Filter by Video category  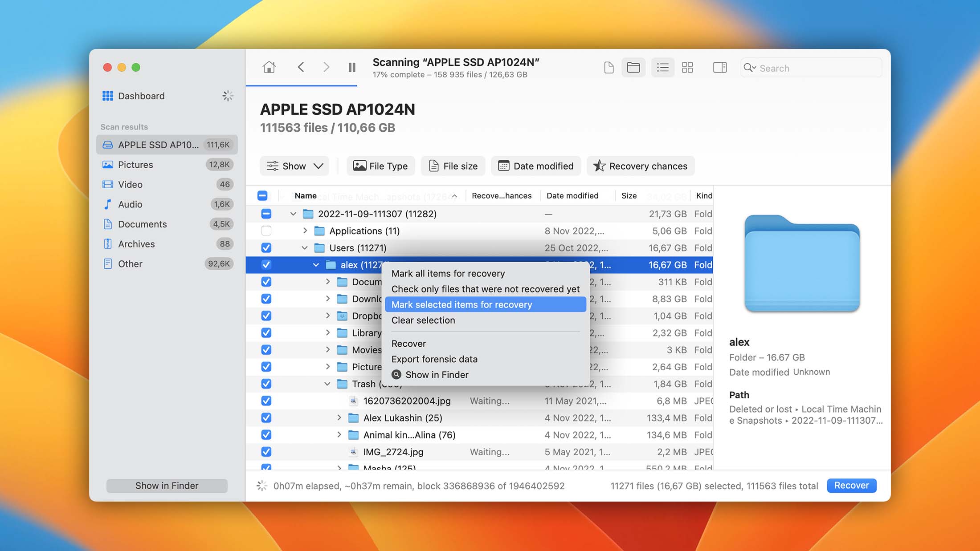(167, 184)
